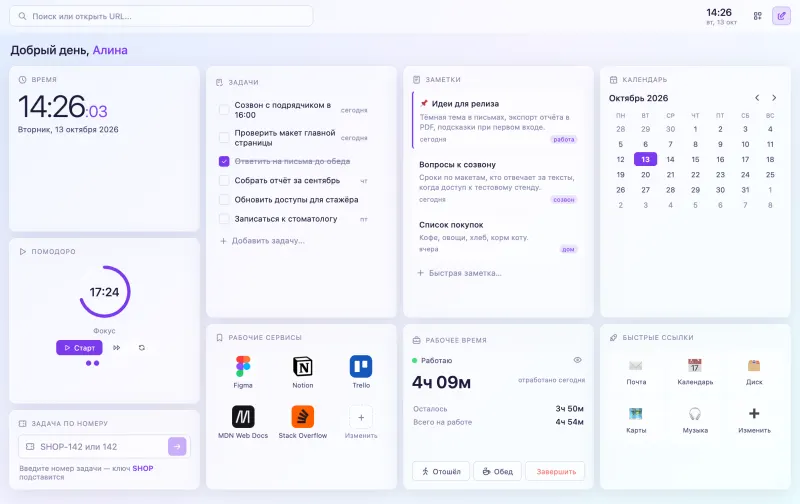This screenshot has height=504, width=800.
Task: Open the Trello service shortcut
Action: click(x=361, y=372)
